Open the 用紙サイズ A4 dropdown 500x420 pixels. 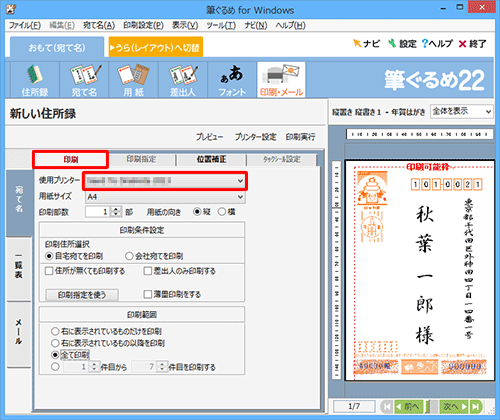(x=165, y=197)
